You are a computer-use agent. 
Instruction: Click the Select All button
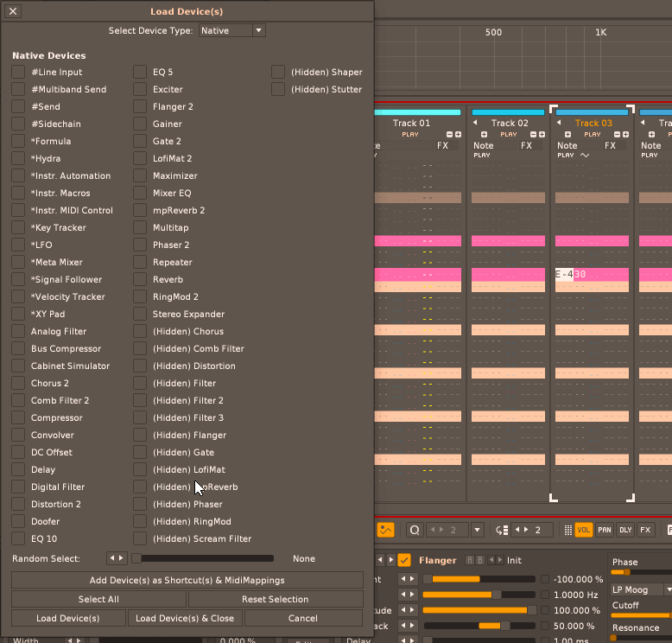(x=98, y=599)
